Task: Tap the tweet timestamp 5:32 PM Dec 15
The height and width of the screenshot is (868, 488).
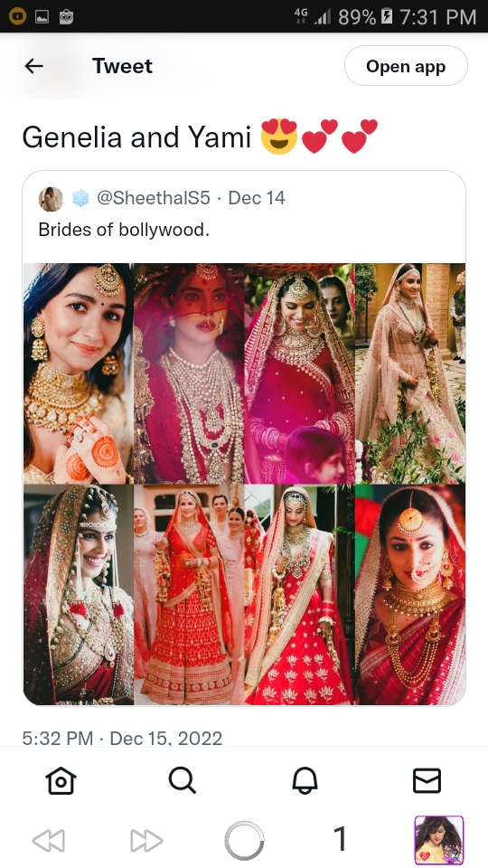Action: [x=122, y=739]
